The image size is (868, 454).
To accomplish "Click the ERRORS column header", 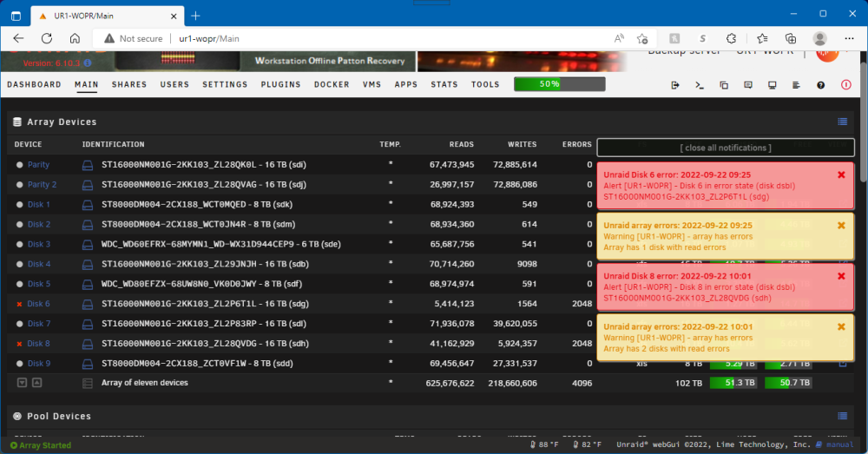I will (x=577, y=144).
